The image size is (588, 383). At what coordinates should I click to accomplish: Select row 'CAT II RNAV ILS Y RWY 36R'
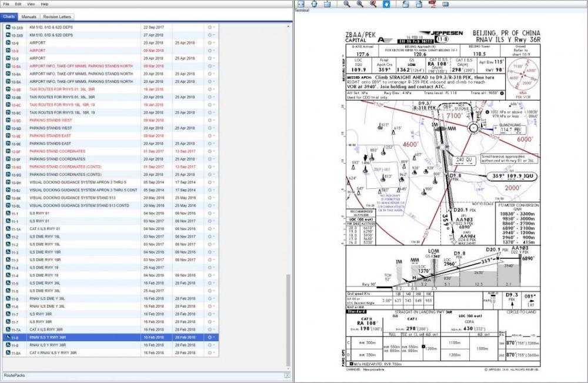click(x=111, y=352)
